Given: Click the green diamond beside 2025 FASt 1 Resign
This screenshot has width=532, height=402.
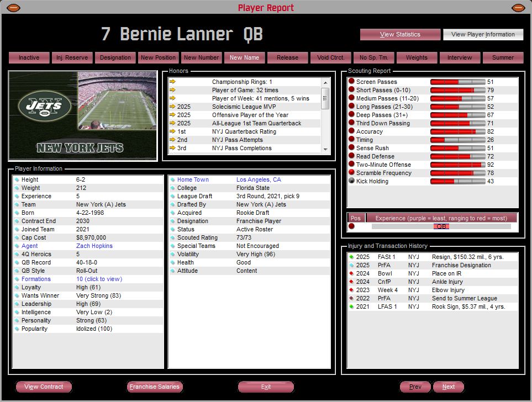Looking at the screenshot, I should click(x=351, y=257).
